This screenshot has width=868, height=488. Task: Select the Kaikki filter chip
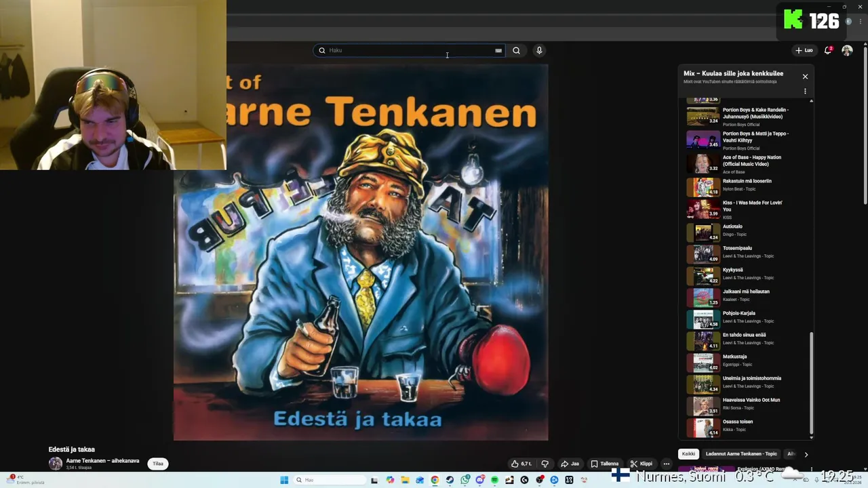click(688, 454)
